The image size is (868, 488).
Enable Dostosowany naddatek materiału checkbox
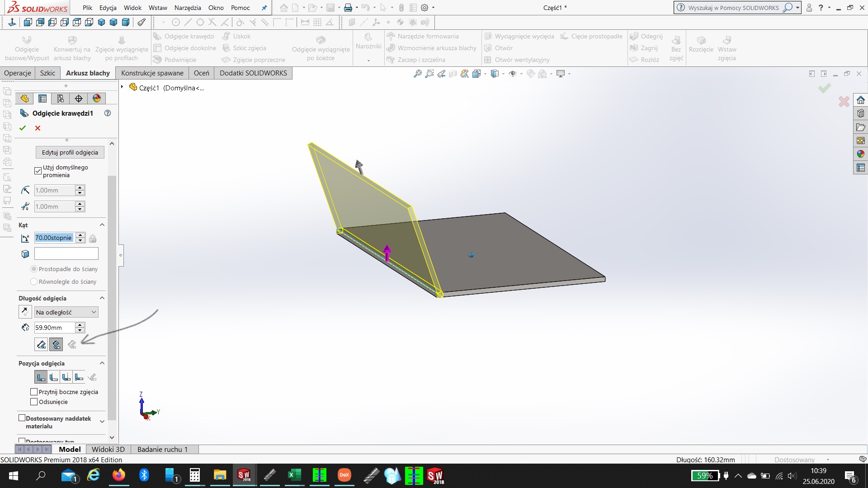point(22,418)
